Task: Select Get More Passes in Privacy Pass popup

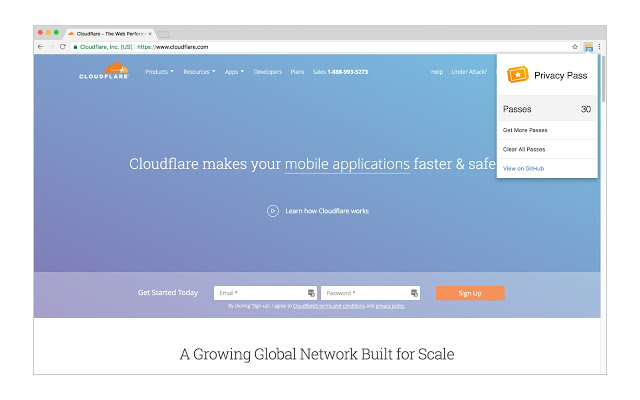Action: point(525,130)
